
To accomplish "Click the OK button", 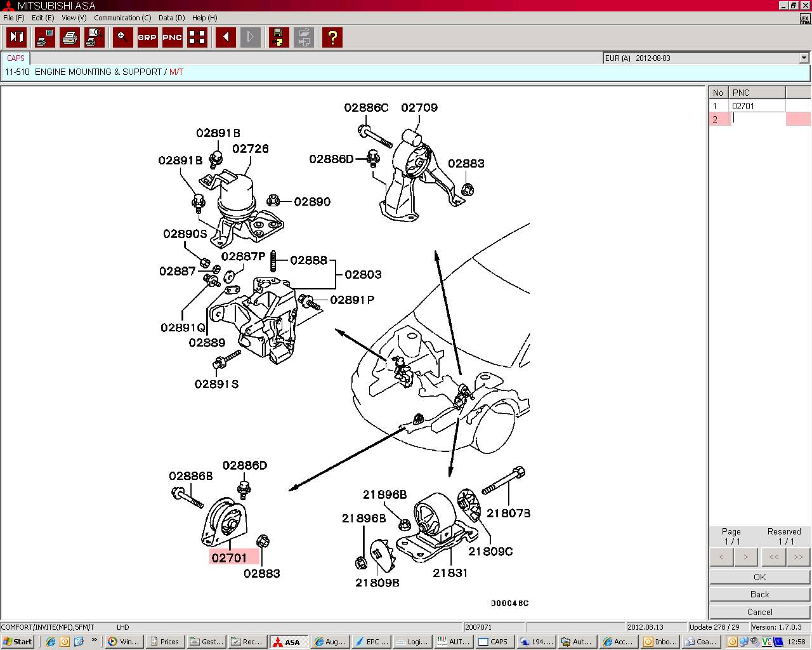I will 760,577.
